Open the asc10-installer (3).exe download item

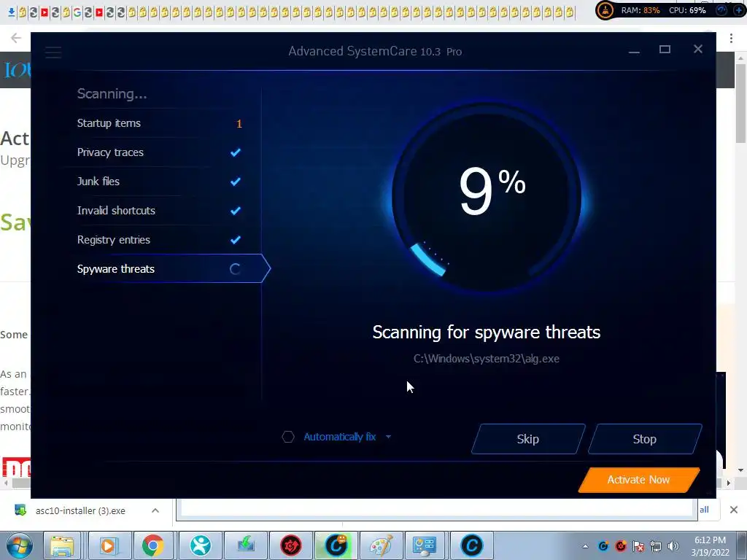[80, 511]
